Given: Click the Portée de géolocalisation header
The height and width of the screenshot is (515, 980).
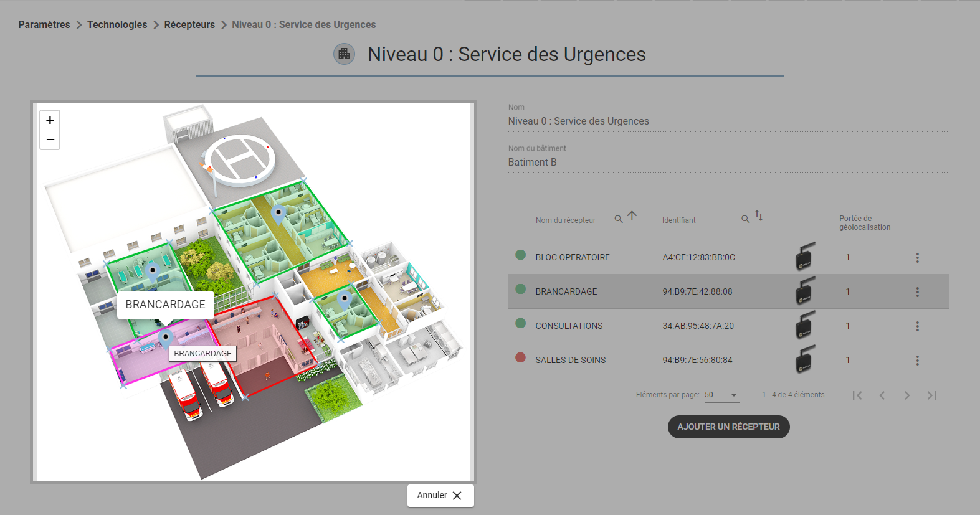Looking at the screenshot, I should pyautogui.click(x=865, y=223).
